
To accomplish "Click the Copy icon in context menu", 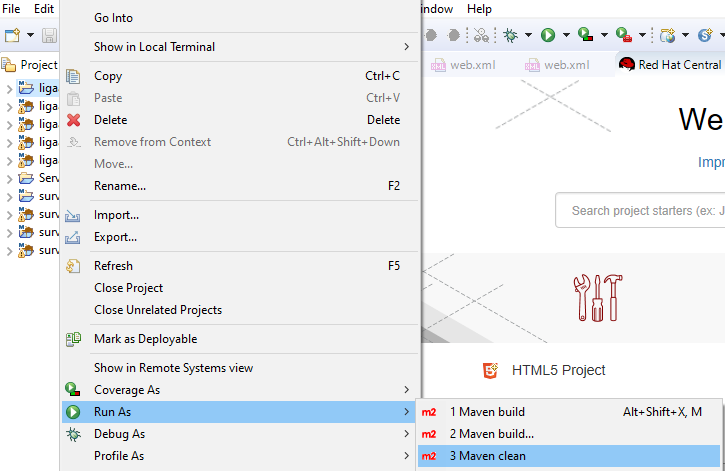I will [73, 76].
